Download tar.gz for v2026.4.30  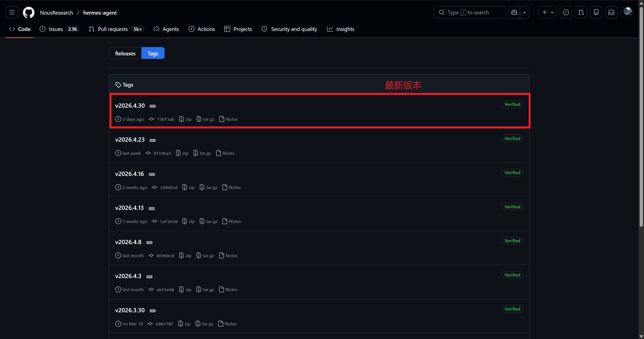(206, 119)
